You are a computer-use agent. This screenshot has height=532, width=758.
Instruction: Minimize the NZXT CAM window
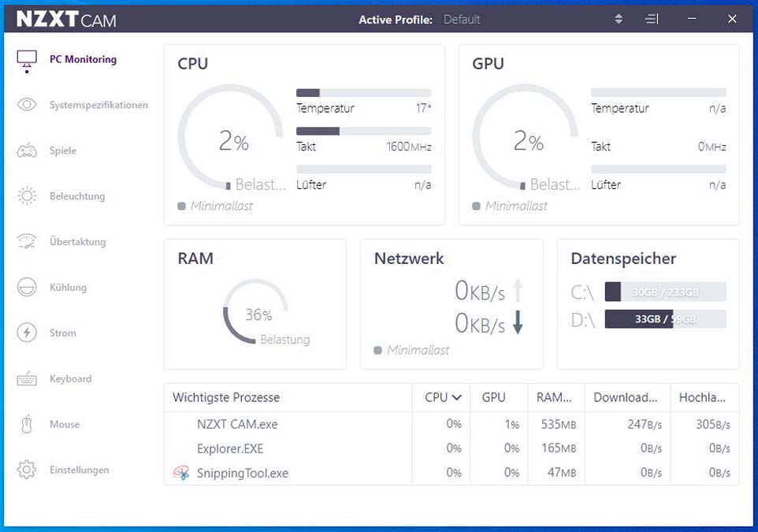(x=692, y=19)
